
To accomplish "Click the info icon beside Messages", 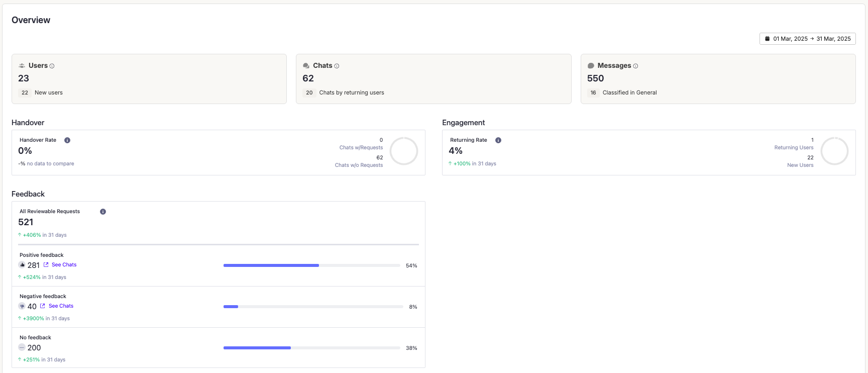I will tap(635, 66).
